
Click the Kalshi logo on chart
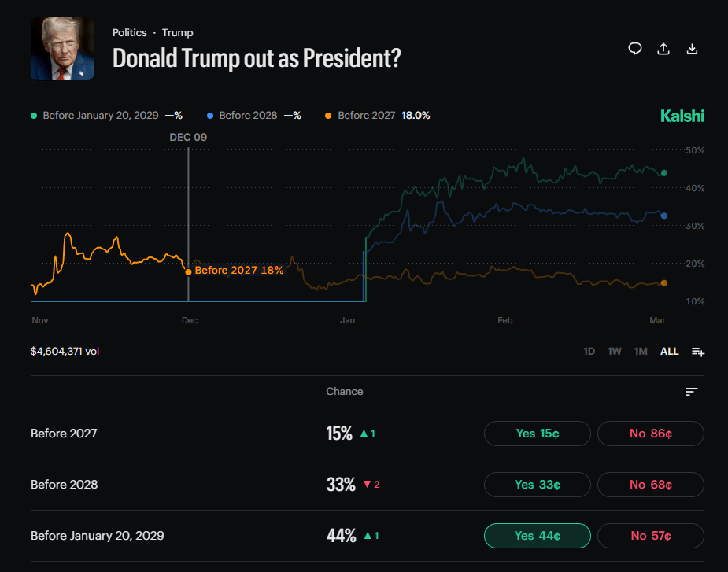tap(682, 116)
